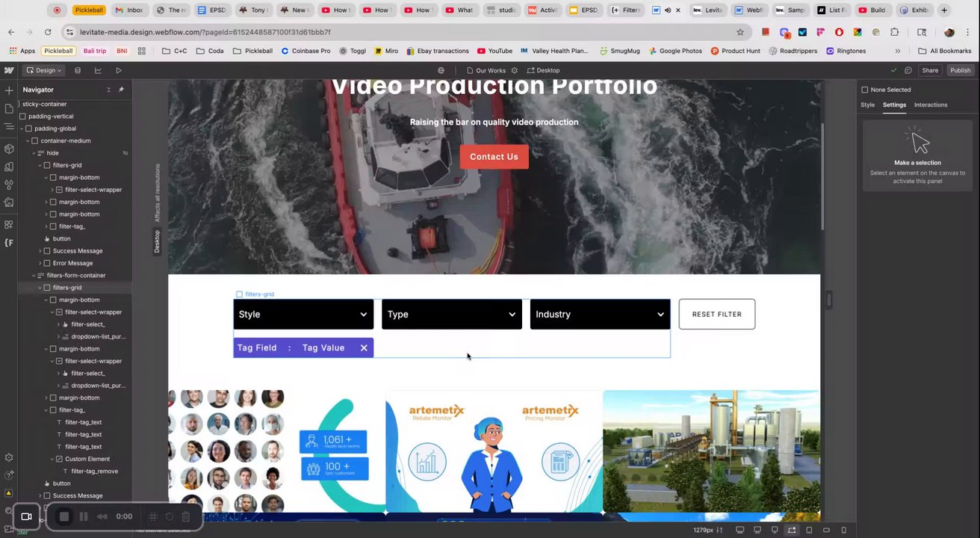Switch to the Interactions tab
Image resolution: width=980 pixels, height=538 pixels.
931,105
